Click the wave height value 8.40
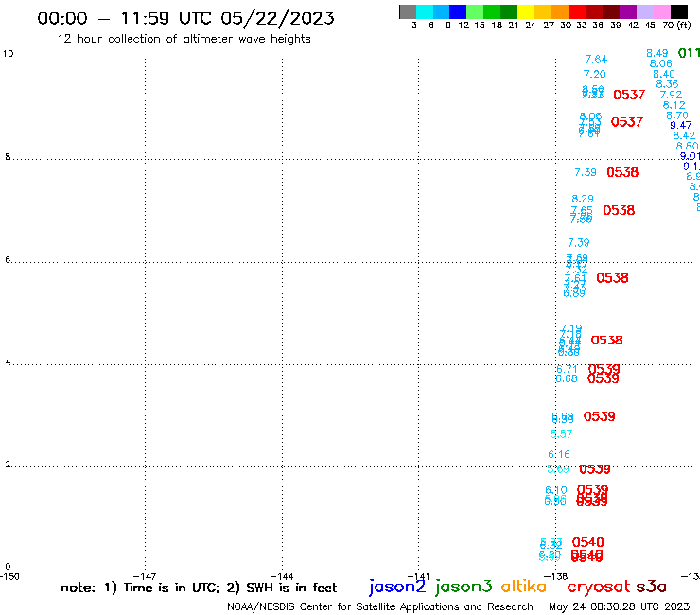 664,74
